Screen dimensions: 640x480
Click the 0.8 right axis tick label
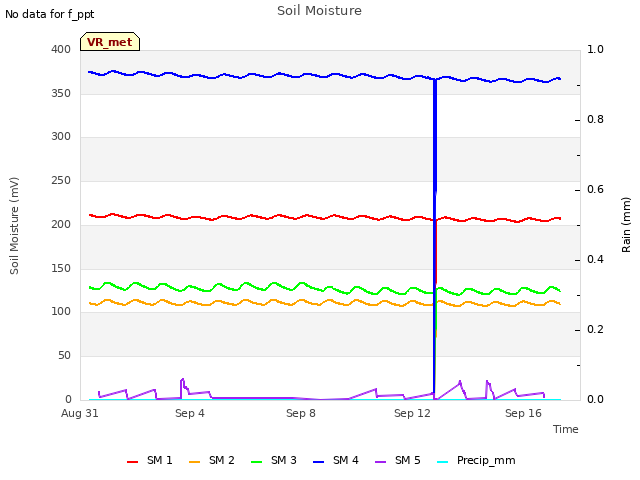pyautogui.click(x=595, y=120)
